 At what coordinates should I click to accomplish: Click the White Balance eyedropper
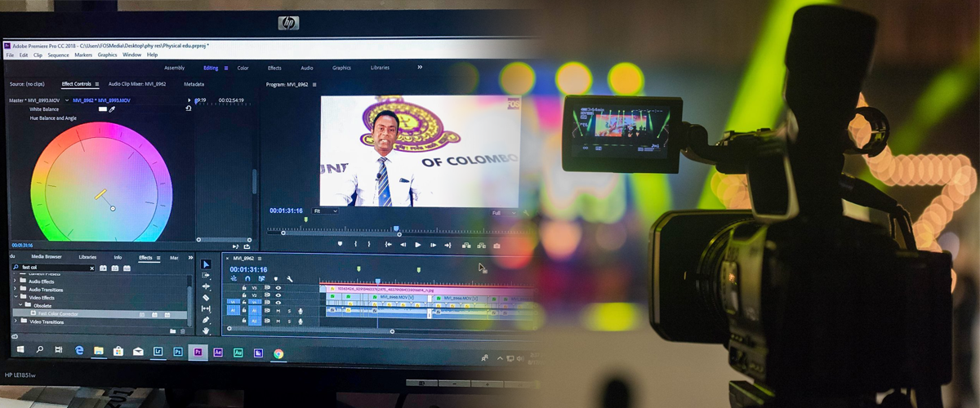[x=112, y=109]
